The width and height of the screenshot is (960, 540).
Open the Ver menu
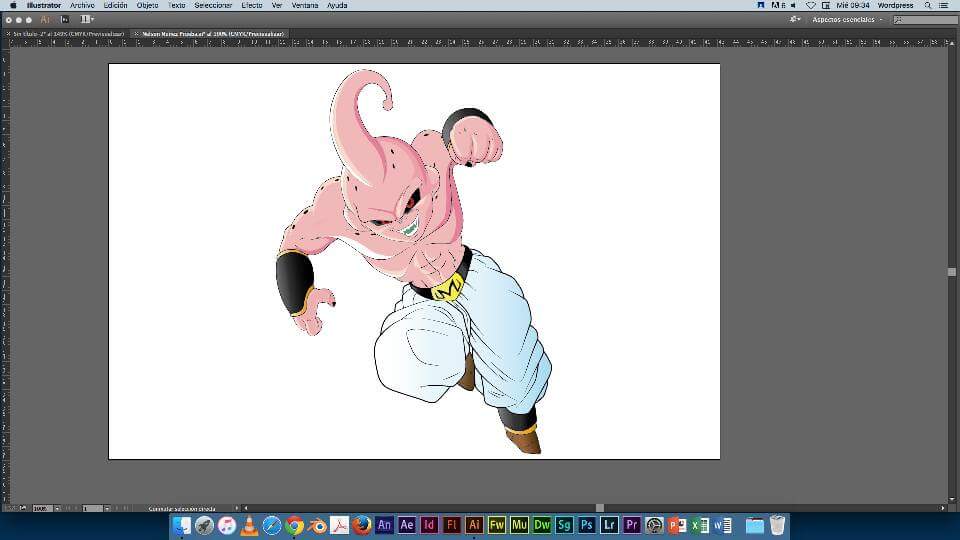[x=277, y=5]
